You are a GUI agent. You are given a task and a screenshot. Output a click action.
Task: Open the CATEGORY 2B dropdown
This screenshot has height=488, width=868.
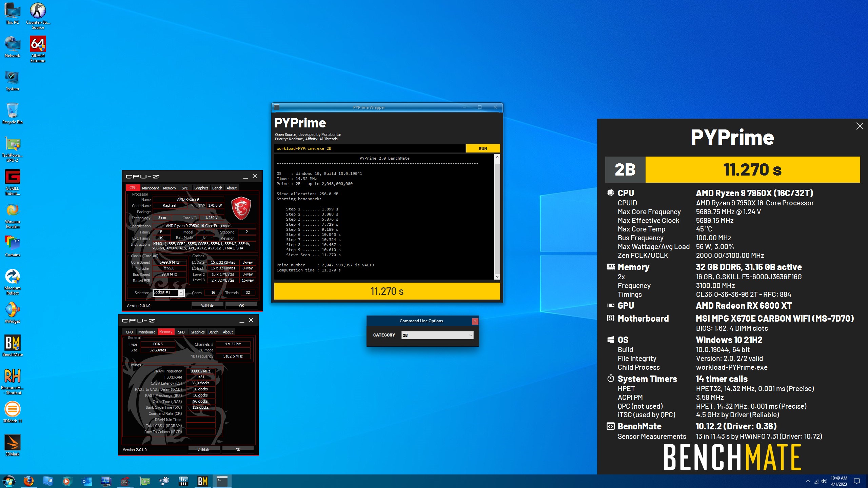pos(437,335)
